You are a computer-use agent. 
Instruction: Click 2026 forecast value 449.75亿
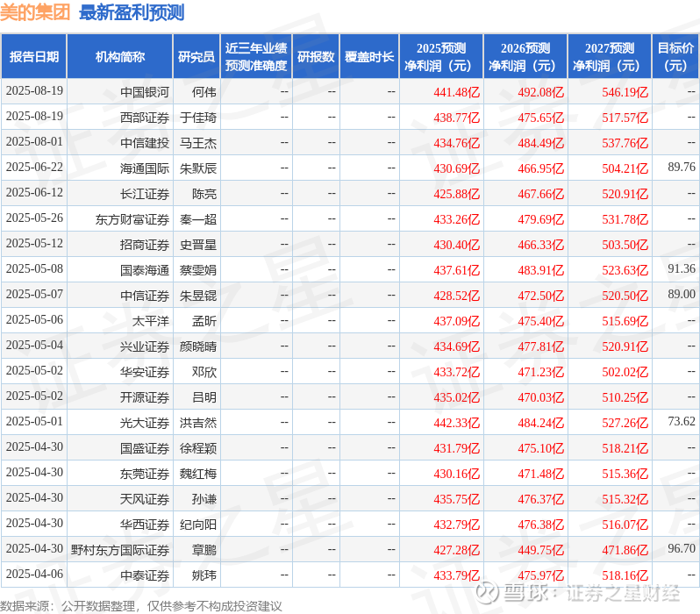click(541, 551)
